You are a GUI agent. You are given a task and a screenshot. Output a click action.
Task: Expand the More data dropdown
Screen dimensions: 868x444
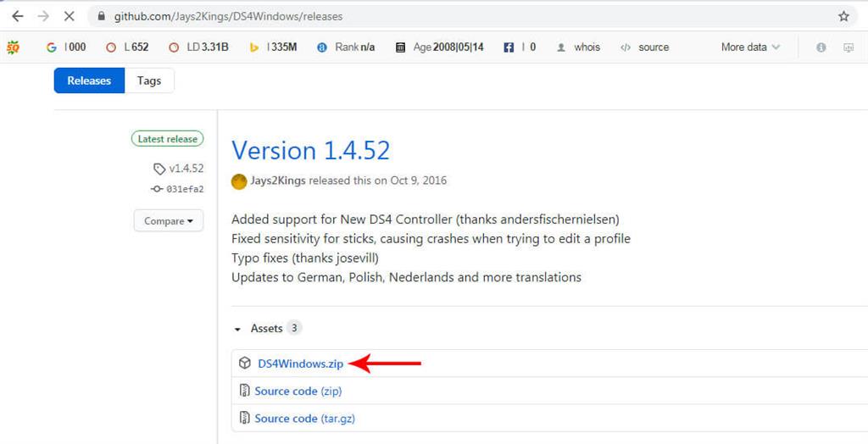(750, 47)
